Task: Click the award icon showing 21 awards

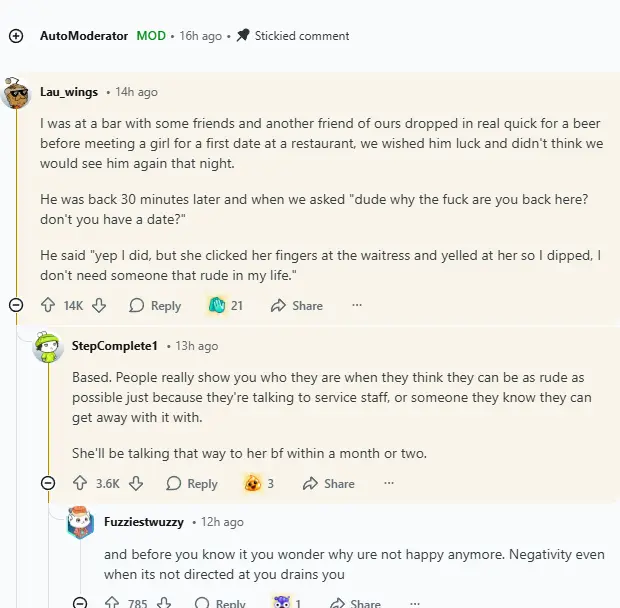Action: pos(217,305)
